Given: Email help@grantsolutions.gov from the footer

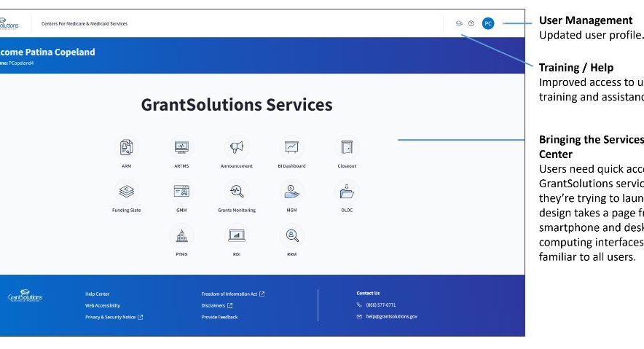Looking at the screenshot, I should pos(391,317).
